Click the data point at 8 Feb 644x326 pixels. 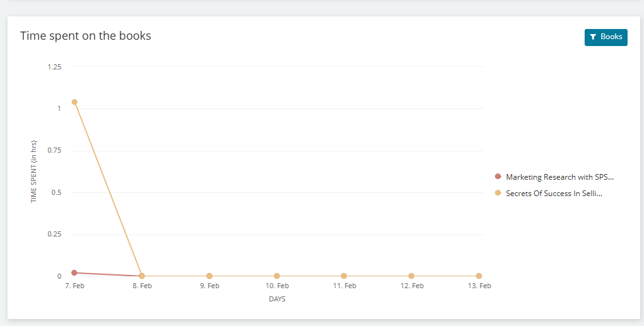142,276
